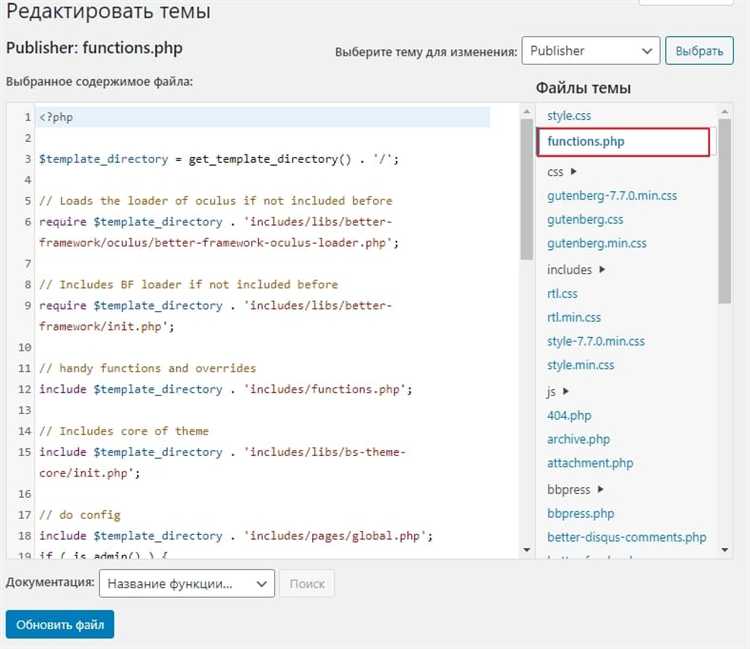Click the file list scrollbar up arrow
The image size is (750, 649).
point(725,112)
